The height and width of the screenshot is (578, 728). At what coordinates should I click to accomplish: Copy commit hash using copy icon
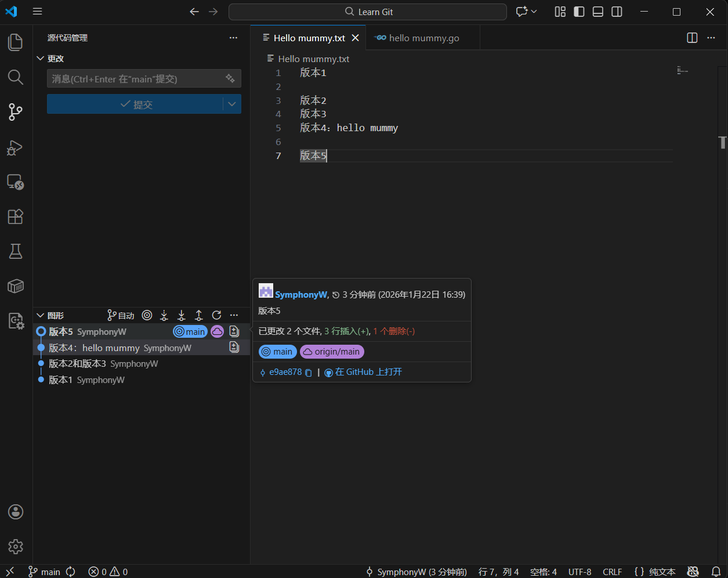click(x=309, y=373)
